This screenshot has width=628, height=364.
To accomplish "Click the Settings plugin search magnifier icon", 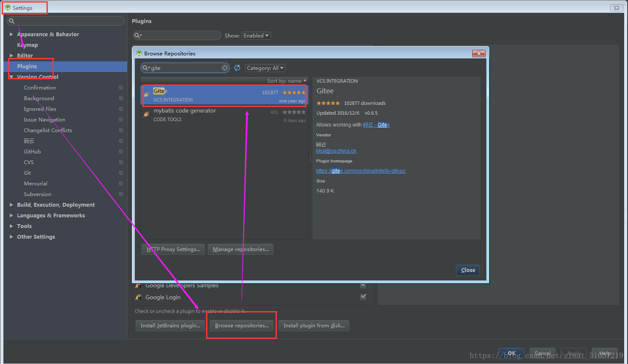I will pyautogui.click(x=137, y=35).
